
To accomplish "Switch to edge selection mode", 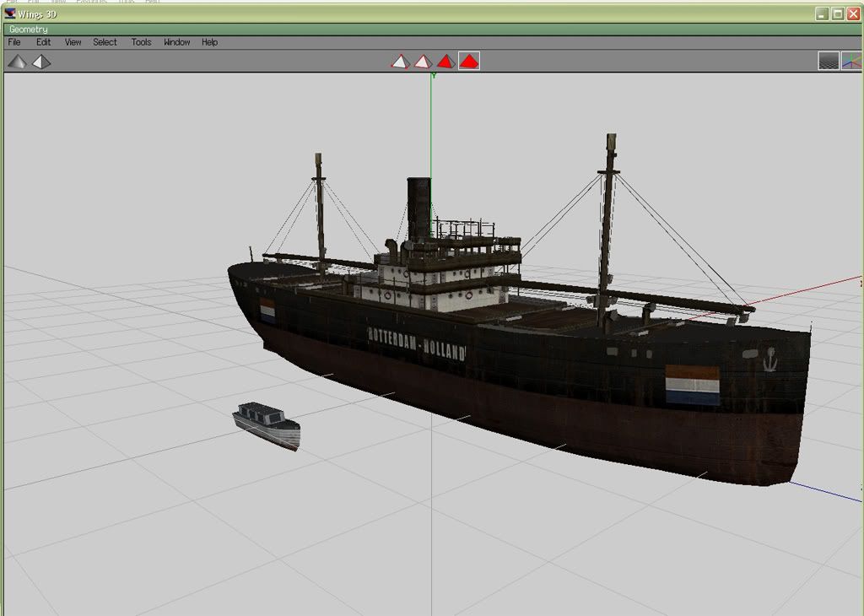I will (424, 61).
